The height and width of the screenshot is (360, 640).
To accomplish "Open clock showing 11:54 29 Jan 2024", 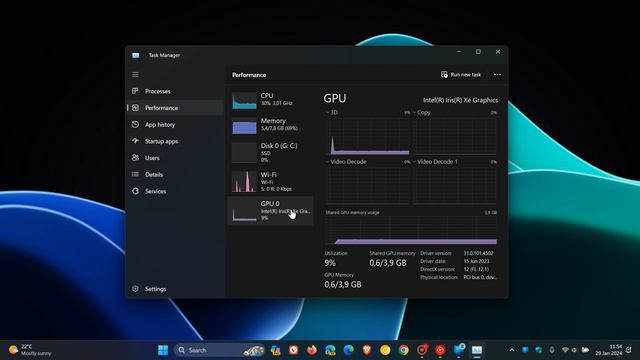I will click(x=609, y=350).
